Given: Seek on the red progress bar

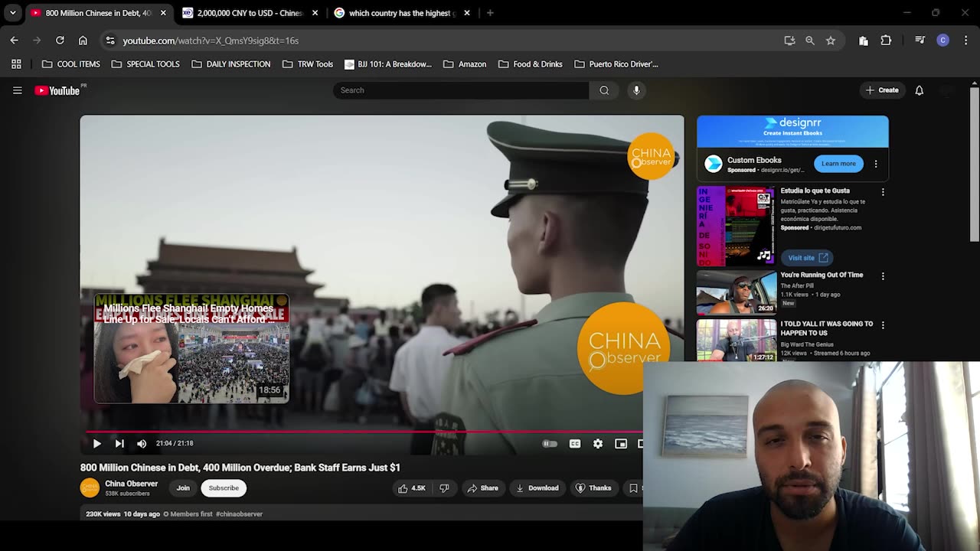Looking at the screenshot, I should (364, 432).
